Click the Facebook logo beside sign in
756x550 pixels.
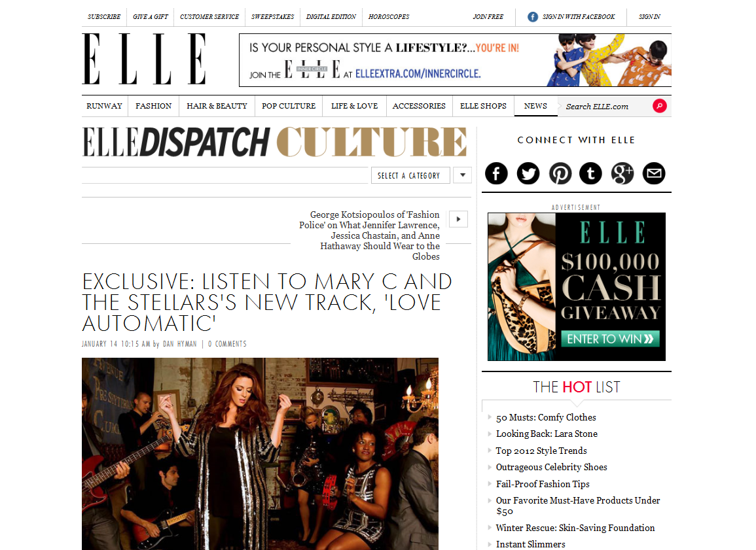click(532, 17)
